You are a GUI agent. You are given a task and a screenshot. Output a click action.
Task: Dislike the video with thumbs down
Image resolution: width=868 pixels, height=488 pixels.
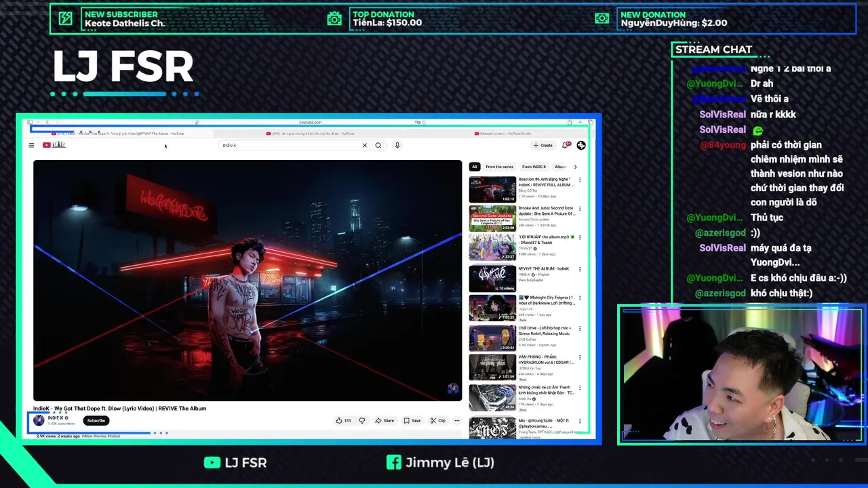pos(361,420)
